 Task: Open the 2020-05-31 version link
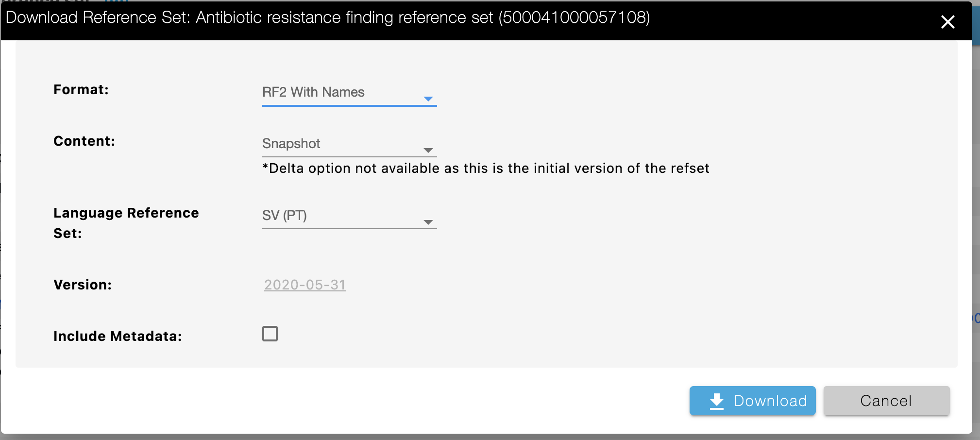pyautogui.click(x=305, y=285)
